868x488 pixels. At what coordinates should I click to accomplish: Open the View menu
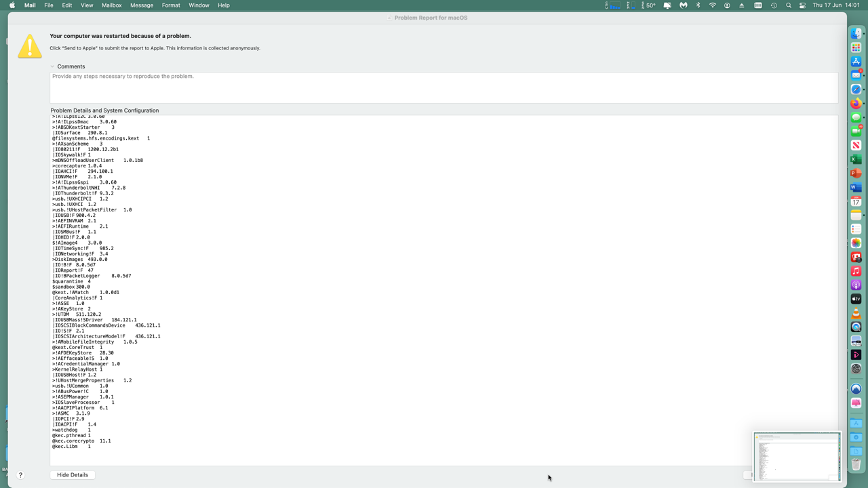point(87,5)
